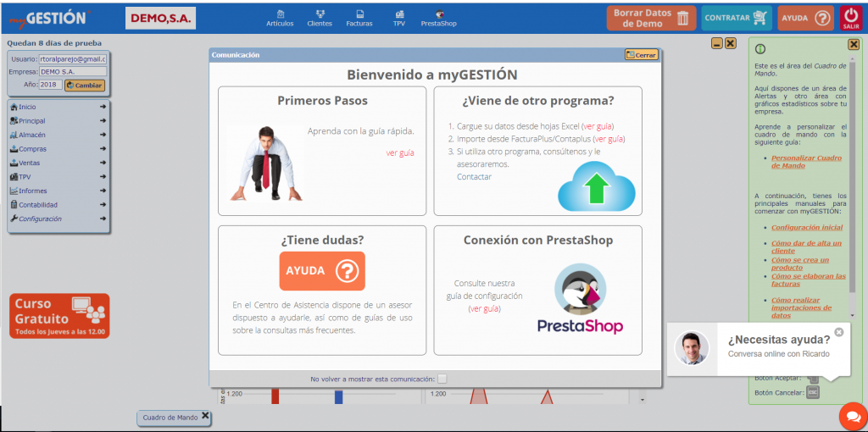Open Cómo se crea un producto link
Image resolution: width=868 pixels, height=432 pixels.
pos(800,263)
